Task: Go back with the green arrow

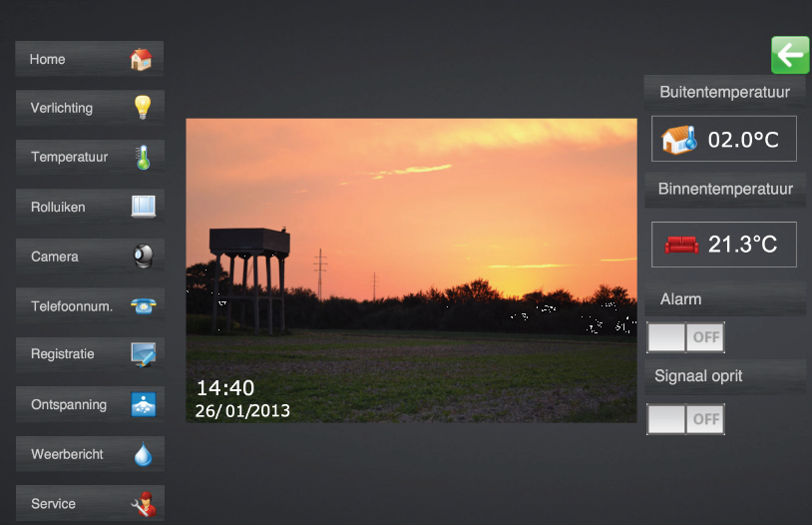Action: click(x=790, y=55)
